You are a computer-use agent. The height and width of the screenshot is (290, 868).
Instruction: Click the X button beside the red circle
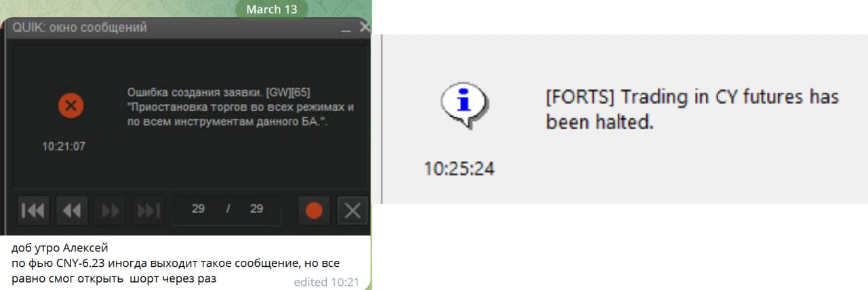pyautogui.click(x=353, y=210)
